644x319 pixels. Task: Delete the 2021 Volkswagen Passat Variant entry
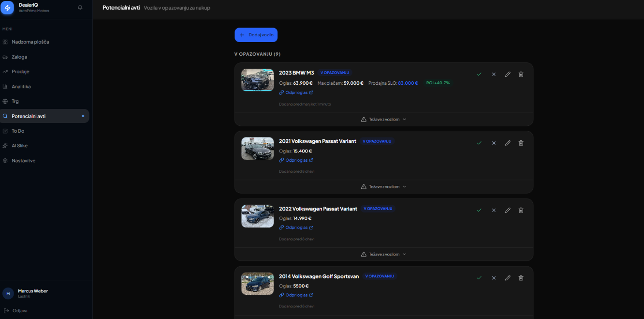coord(521,143)
